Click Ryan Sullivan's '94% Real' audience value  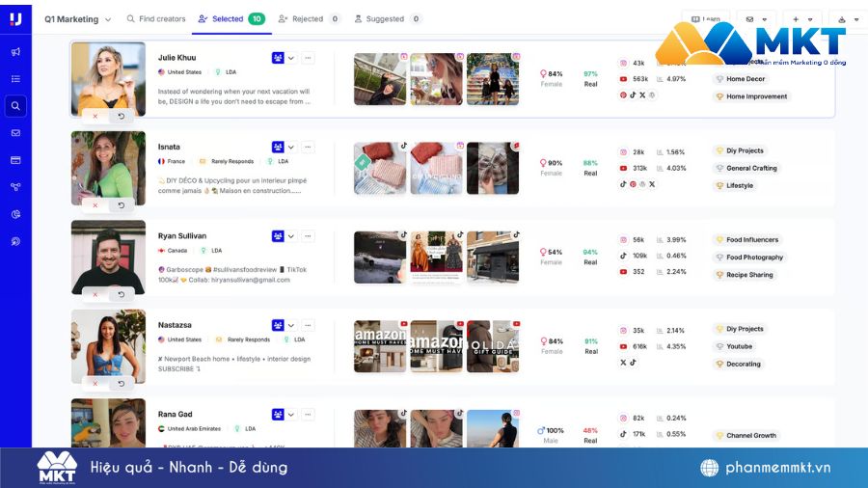coord(590,258)
